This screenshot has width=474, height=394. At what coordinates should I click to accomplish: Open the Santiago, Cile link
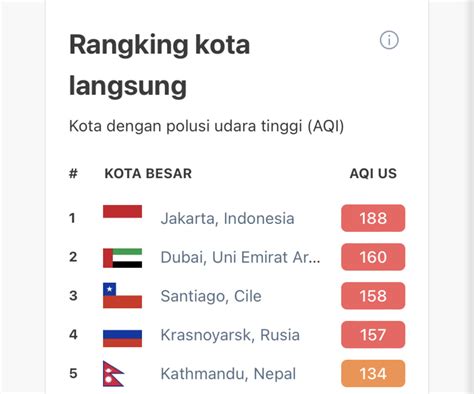click(x=211, y=296)
